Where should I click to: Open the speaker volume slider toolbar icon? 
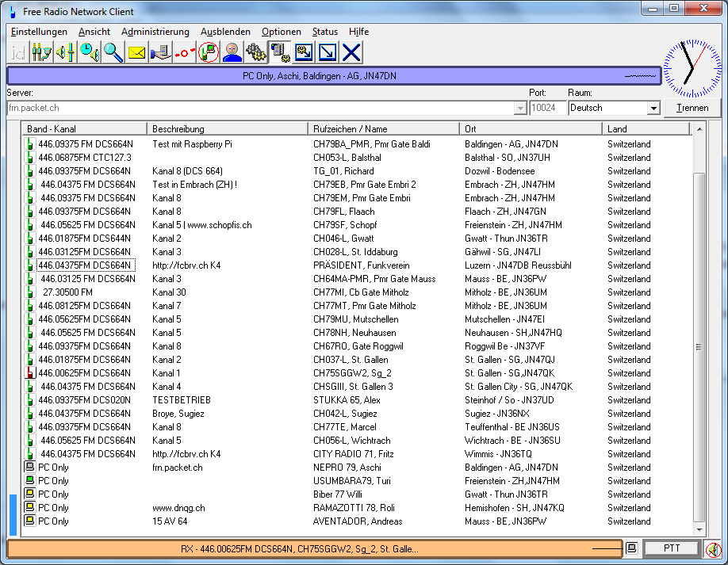[x=66, y=52]
